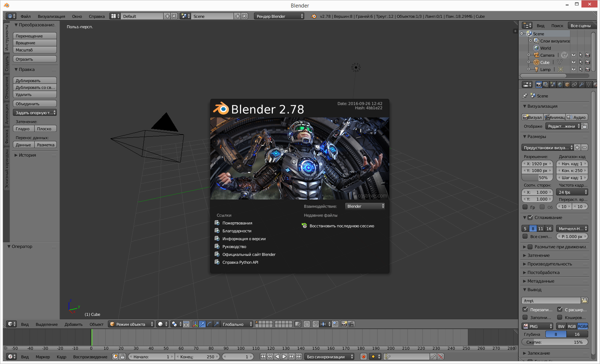Select the rotate manipulator arc icon

point(209,324)
